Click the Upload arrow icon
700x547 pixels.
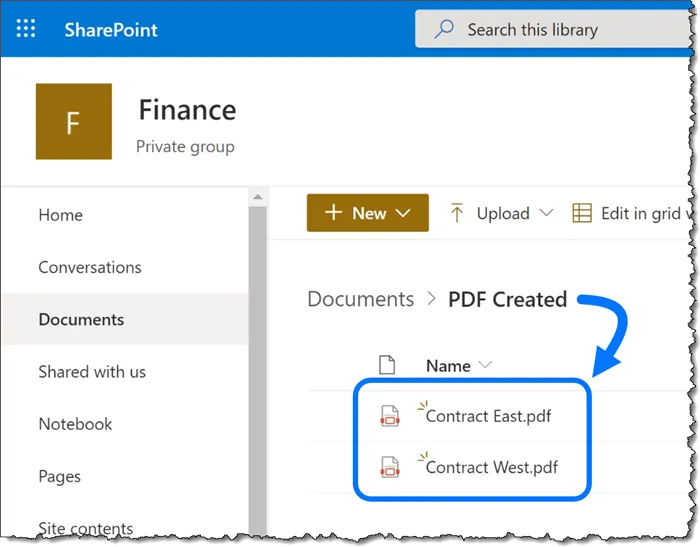[x=457, y=213]
